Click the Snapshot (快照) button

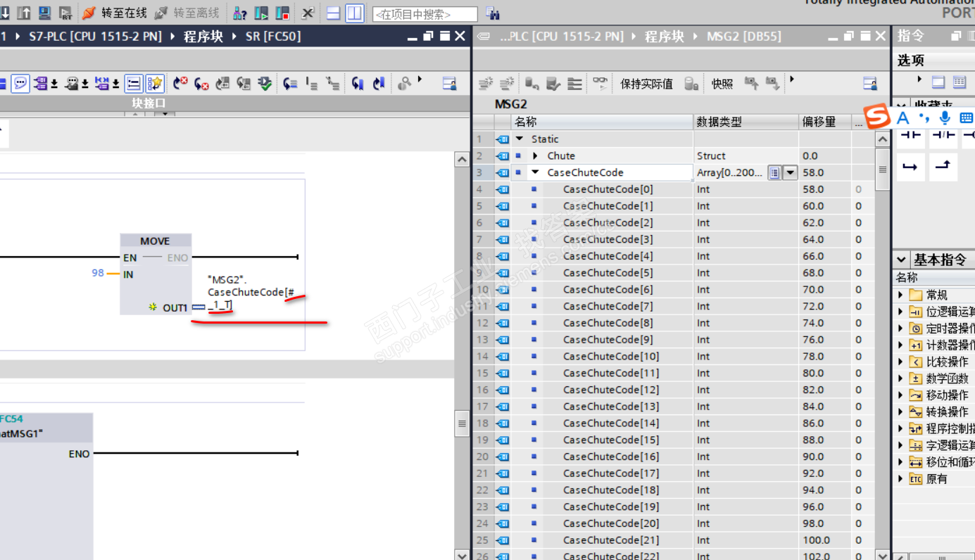(x=722, y=84)
